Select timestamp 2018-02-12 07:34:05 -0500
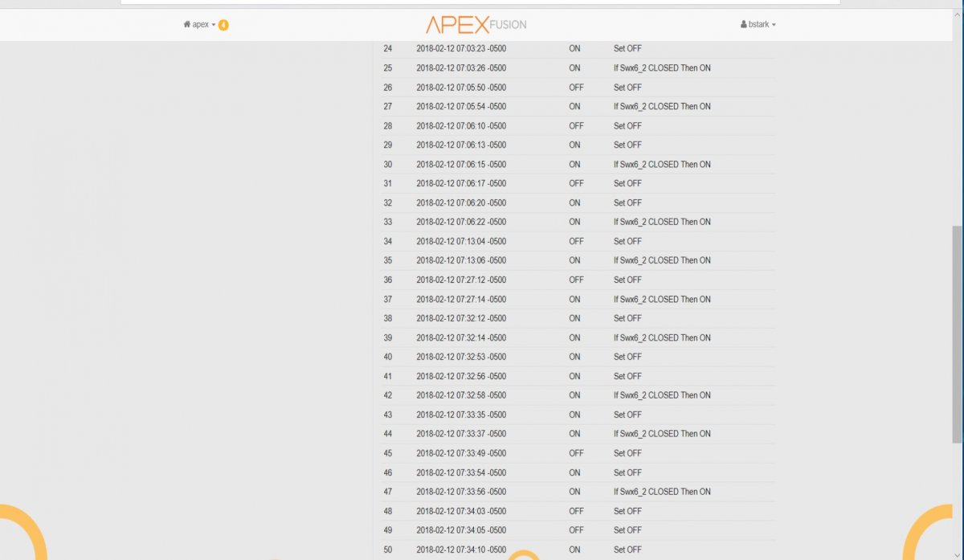Screen dimensions: 964x560 pyautogui.click(x=461, y=530)
